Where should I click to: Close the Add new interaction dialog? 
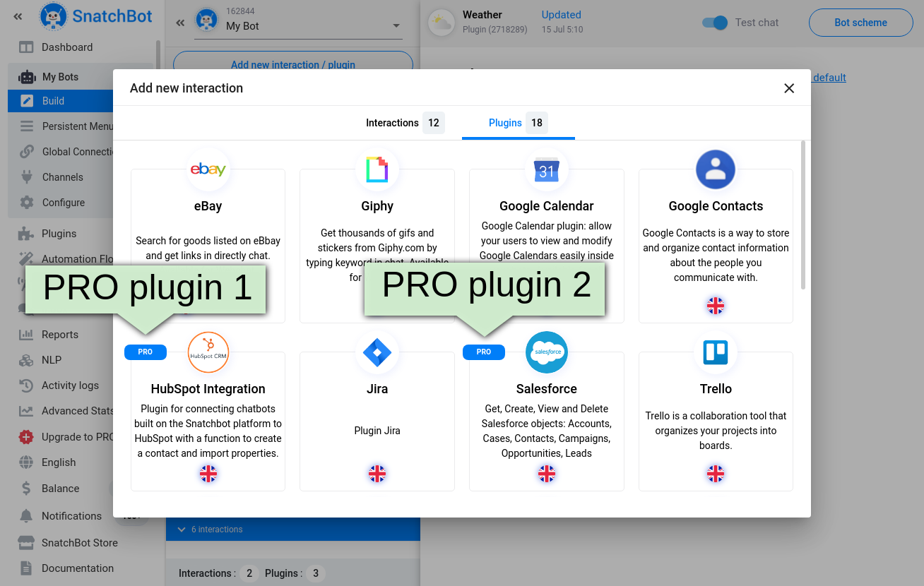coord(789,88)
